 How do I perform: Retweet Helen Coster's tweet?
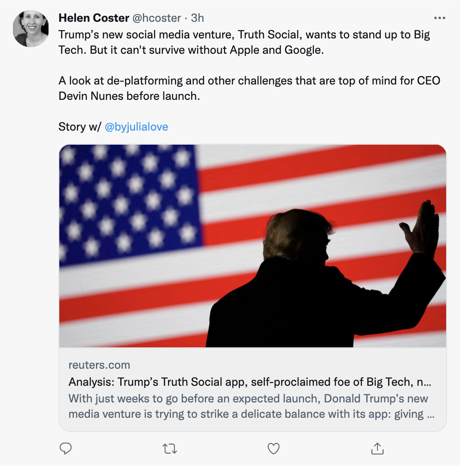pos(170,448)
